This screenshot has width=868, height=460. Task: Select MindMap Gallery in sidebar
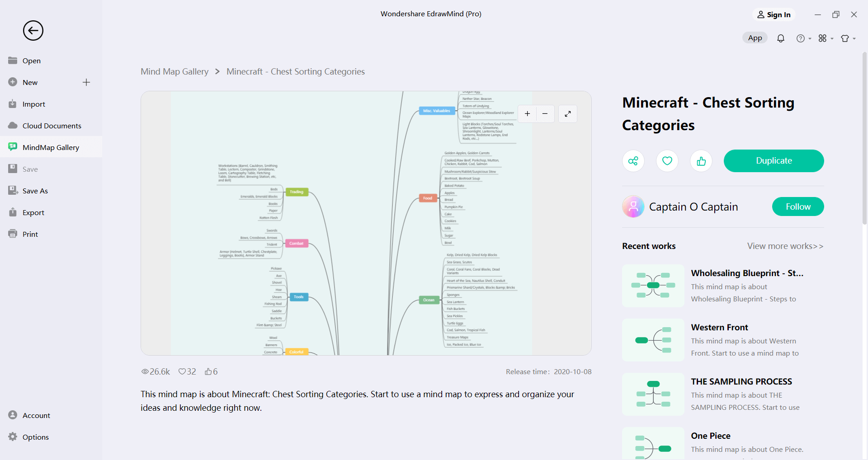point(51,147)
